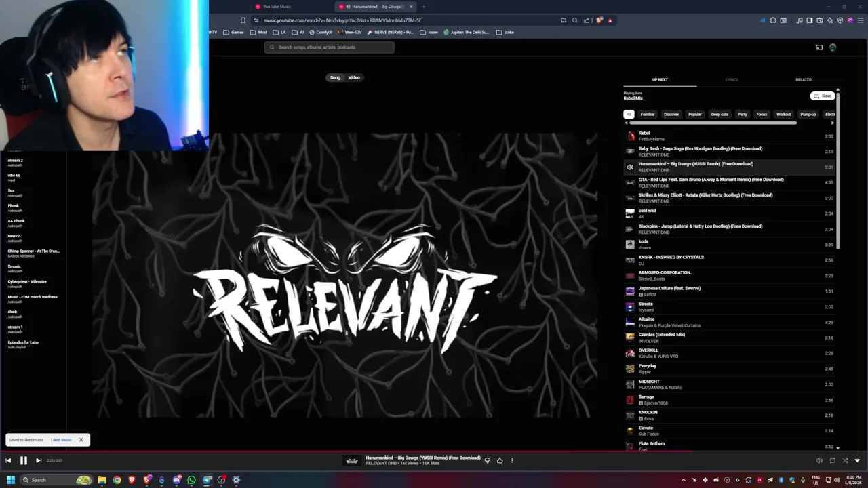Open the ComfyUI bookmark
Viewport: 868px width, 488px height.
pos(321,32)
